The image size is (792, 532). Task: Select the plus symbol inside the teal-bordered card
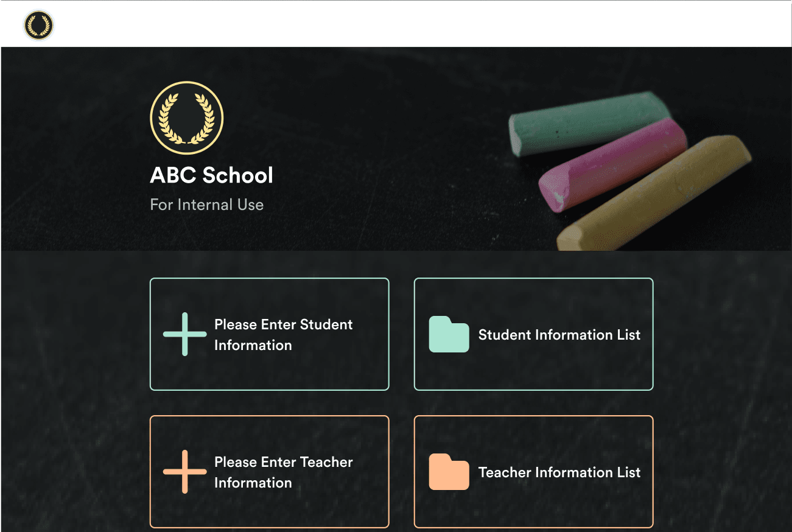(184, 334)
